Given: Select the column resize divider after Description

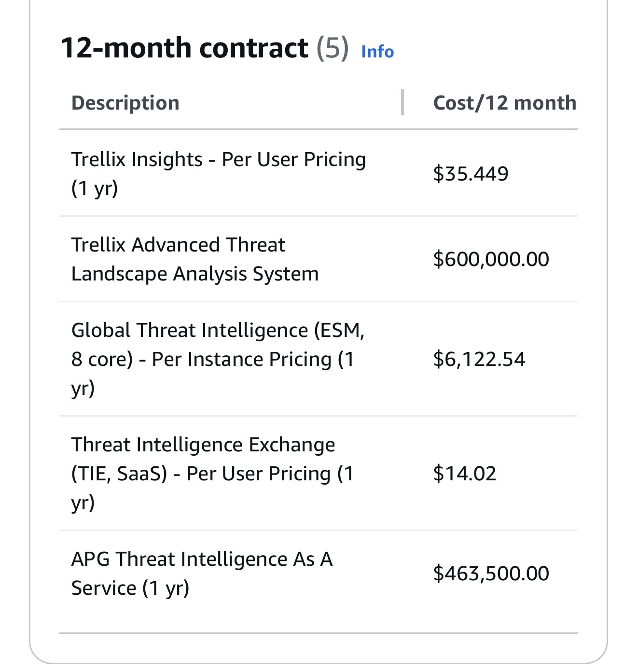Looking at the screenshot, I should pos(402,102).
